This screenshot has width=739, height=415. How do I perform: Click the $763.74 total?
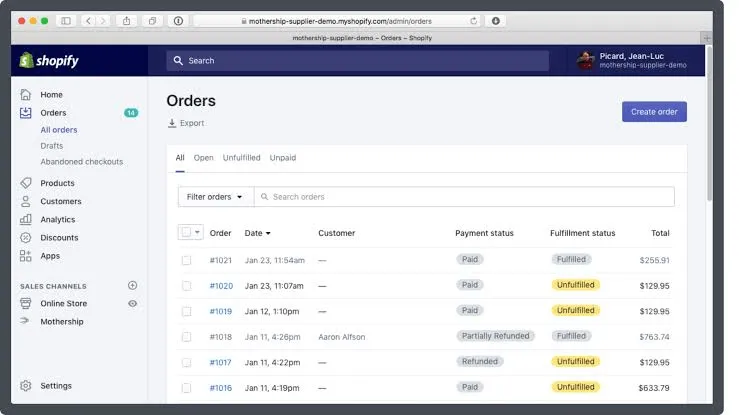tap(654, 337)
